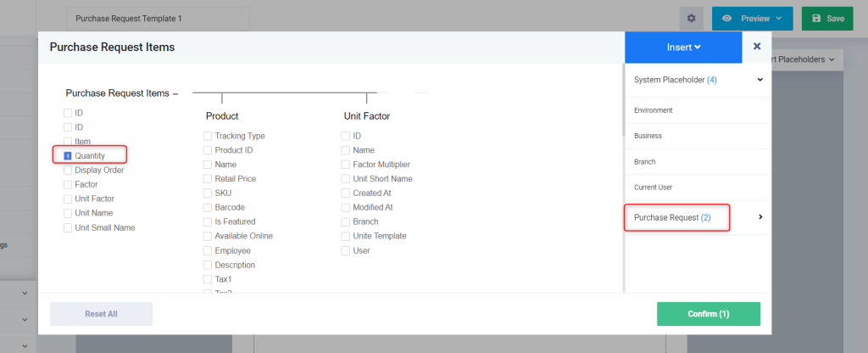Expand the Purchase Request arrow
868x353 pixels.
coord(760,217)
